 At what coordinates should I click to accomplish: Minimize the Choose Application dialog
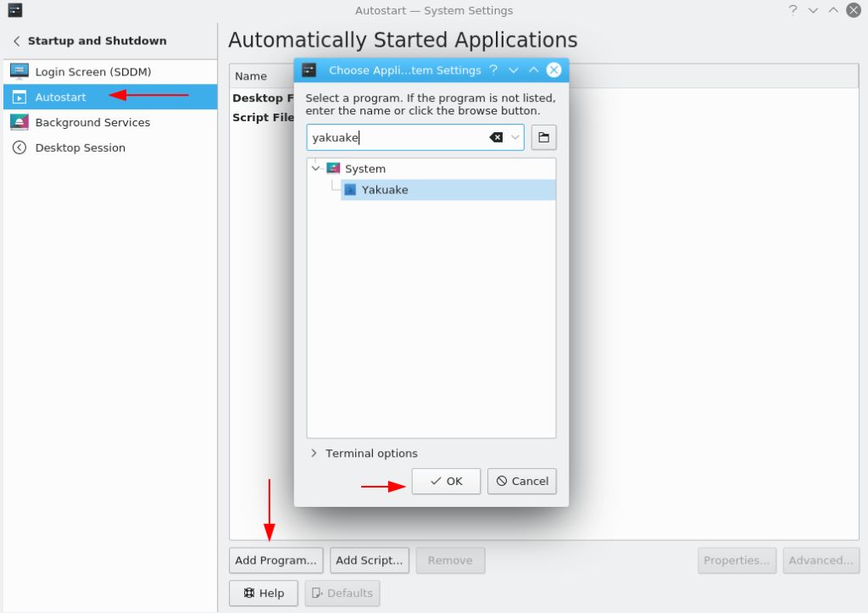[513, 70]
